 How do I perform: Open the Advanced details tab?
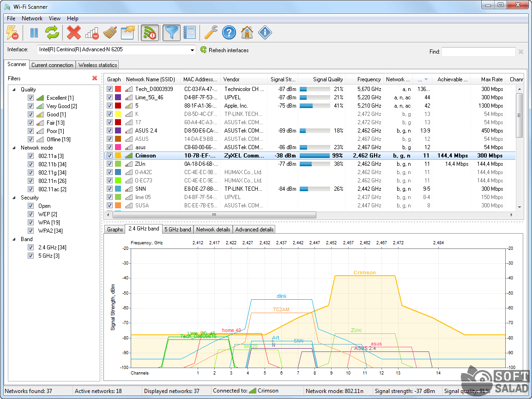[x=254, y=230]
